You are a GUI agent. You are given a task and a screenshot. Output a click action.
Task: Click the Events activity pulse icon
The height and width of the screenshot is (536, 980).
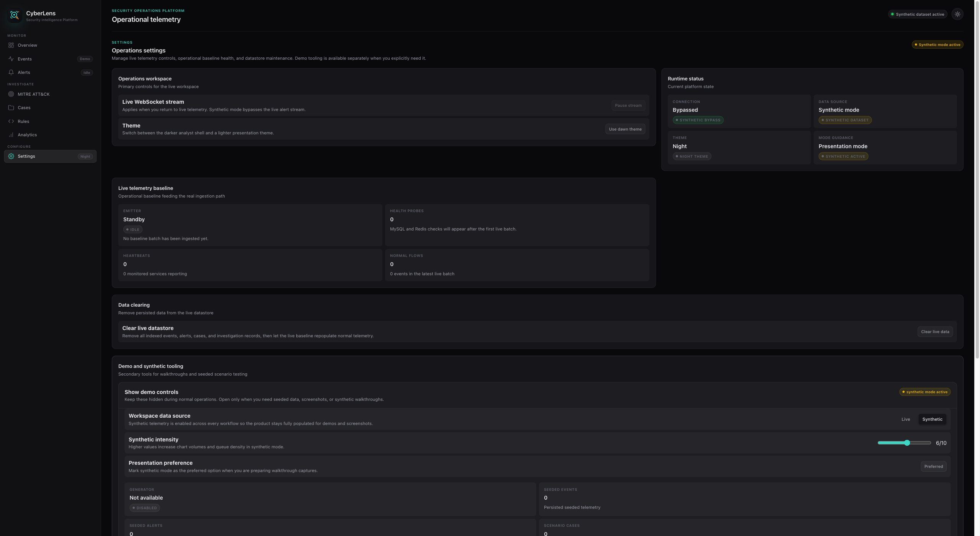[11, 59]
